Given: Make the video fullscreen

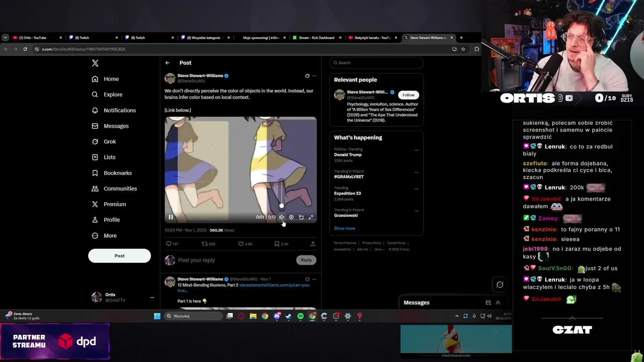Looking at the screenshot, I should point(311,217).
